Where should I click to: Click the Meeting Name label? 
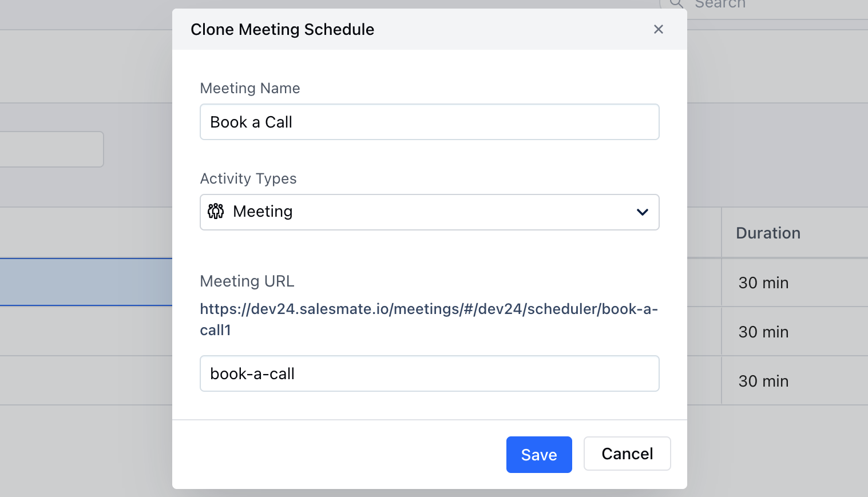250,88
